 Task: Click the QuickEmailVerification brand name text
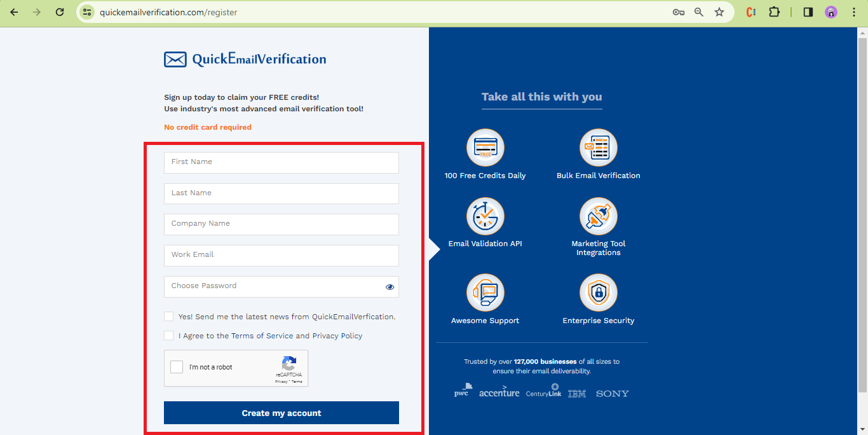pos(259,59)
